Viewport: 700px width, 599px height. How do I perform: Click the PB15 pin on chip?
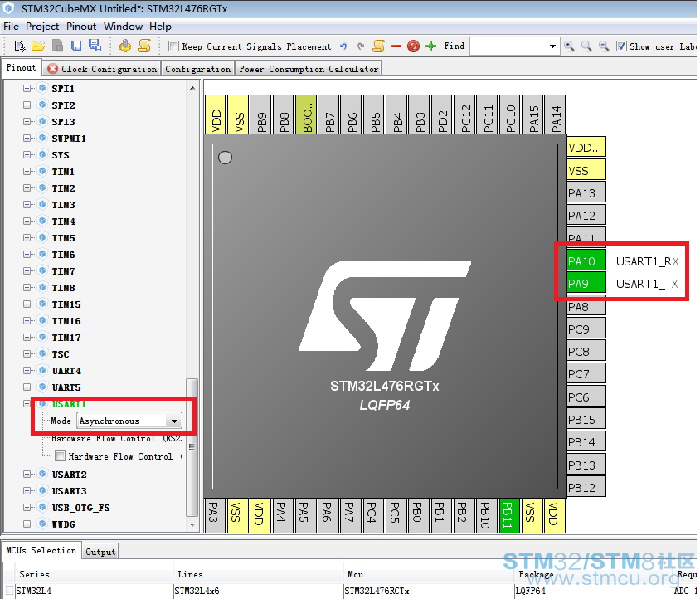pyautogui.click(x=586, y=420)
